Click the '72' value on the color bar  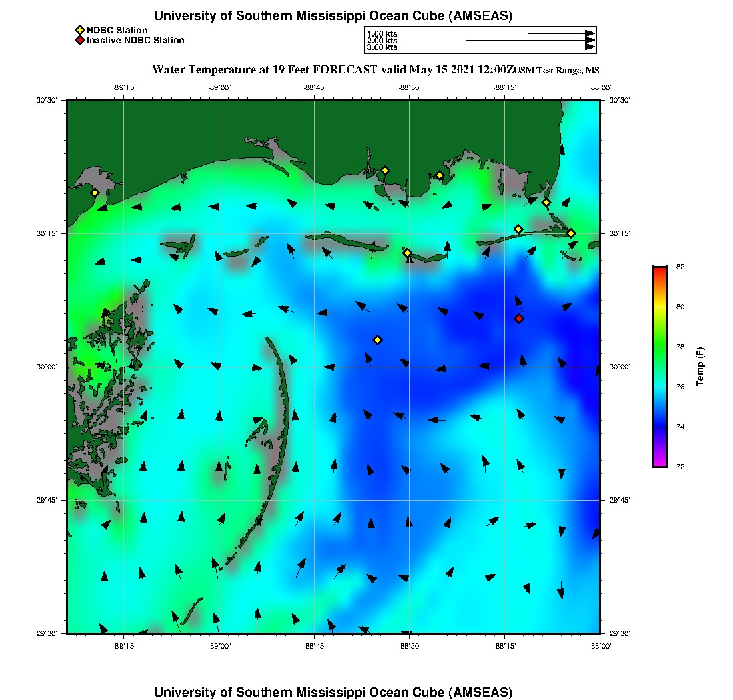click(680, 467)
